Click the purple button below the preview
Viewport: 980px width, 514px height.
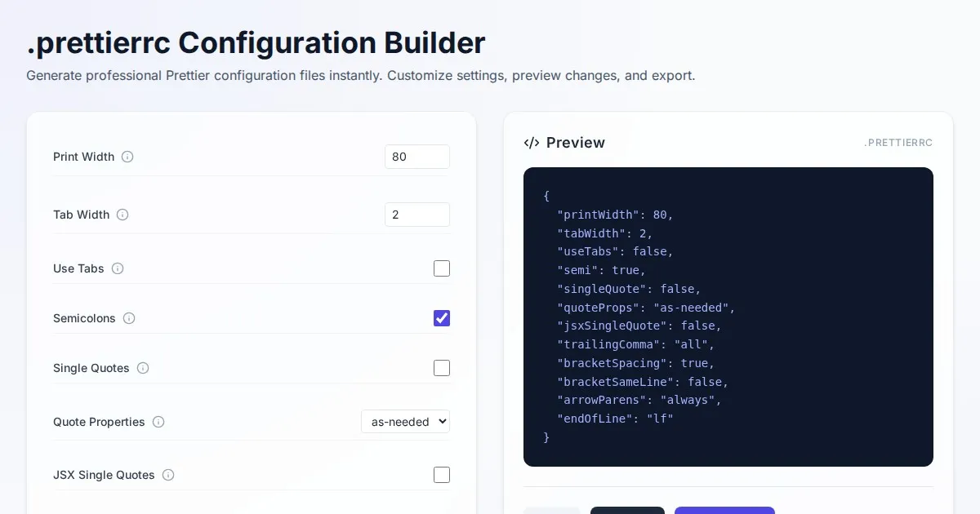tap(724, 510)
